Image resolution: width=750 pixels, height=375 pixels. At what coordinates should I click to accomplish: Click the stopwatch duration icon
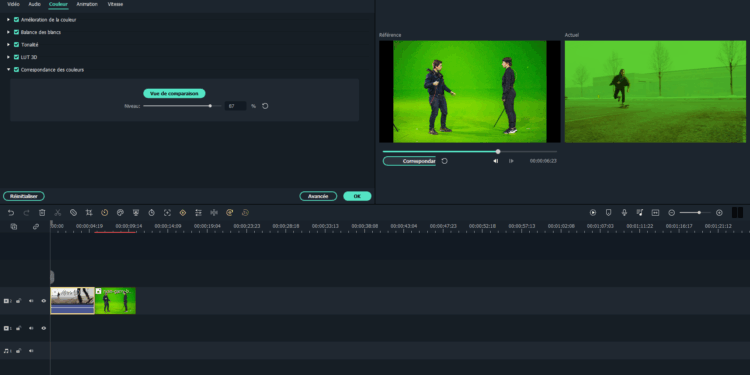[151, 213]
